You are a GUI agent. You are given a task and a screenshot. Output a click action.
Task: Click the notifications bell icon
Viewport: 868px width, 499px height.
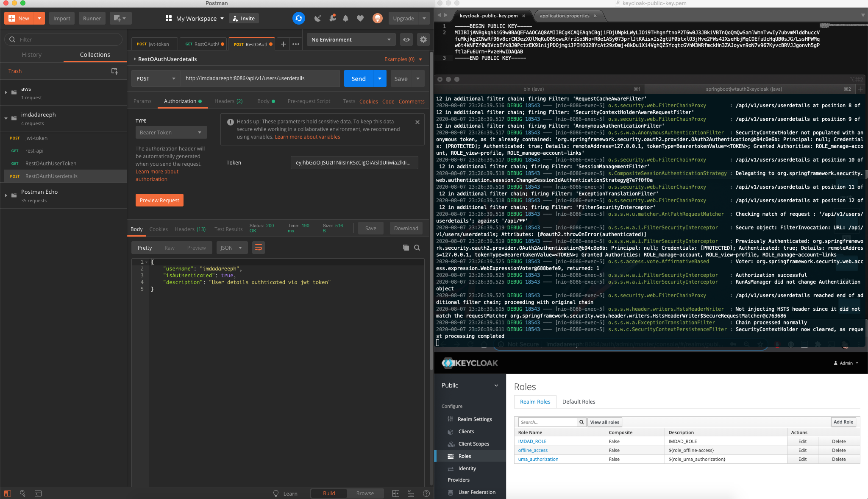pos(345,18)
